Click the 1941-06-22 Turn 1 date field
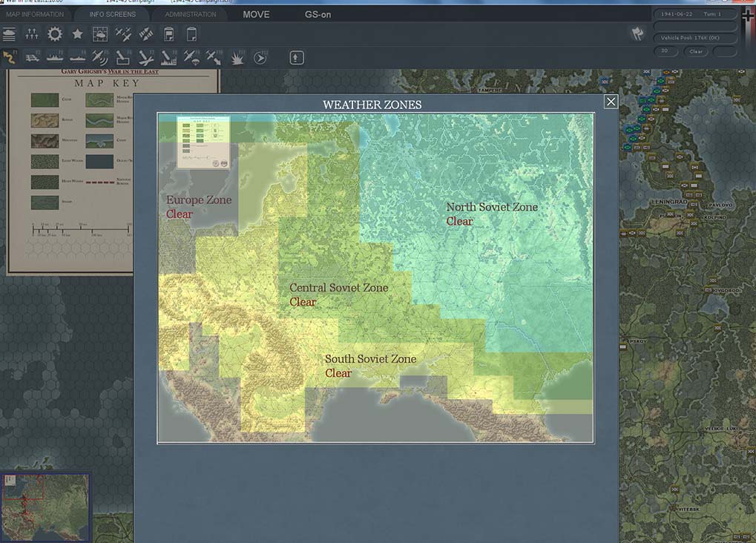 (695, 14)
